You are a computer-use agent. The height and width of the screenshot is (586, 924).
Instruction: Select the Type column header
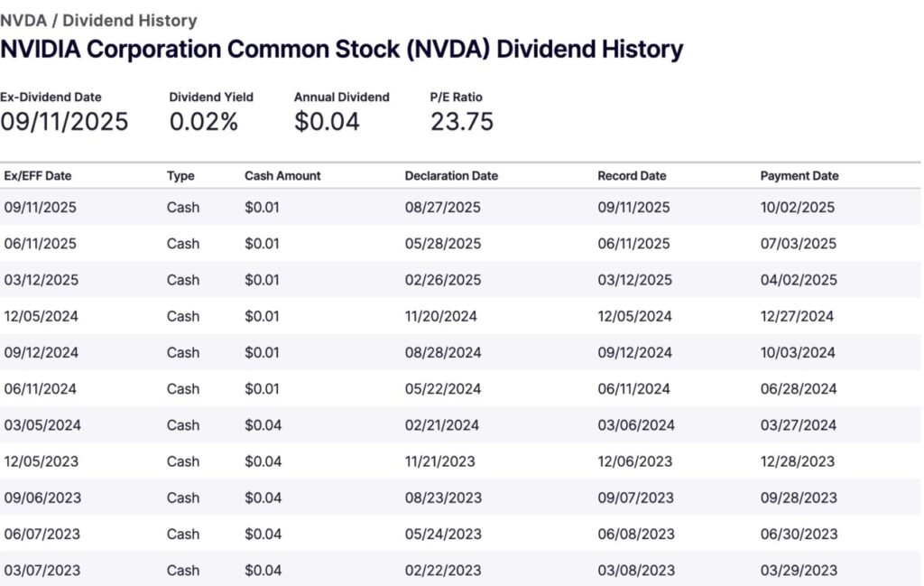tap(180, 176)
